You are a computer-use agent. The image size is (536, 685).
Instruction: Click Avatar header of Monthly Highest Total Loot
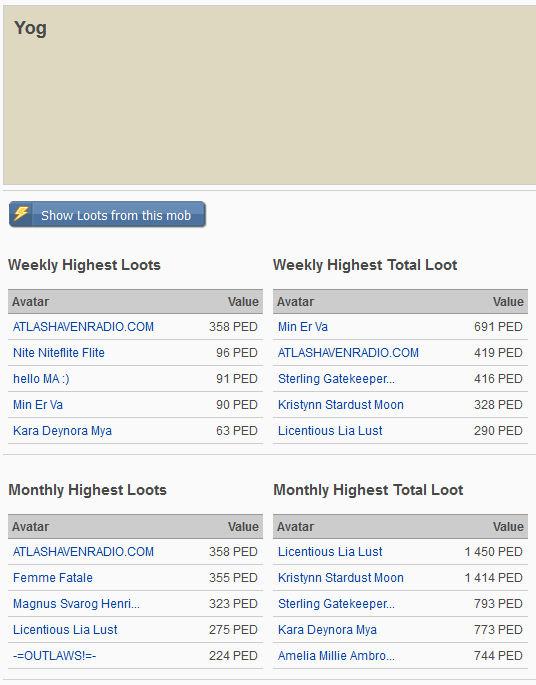(296, 527)
